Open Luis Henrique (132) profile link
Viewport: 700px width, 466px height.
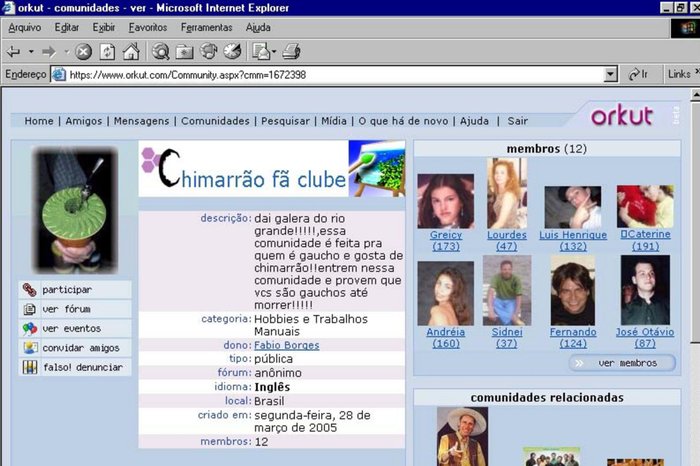point(573,241)
